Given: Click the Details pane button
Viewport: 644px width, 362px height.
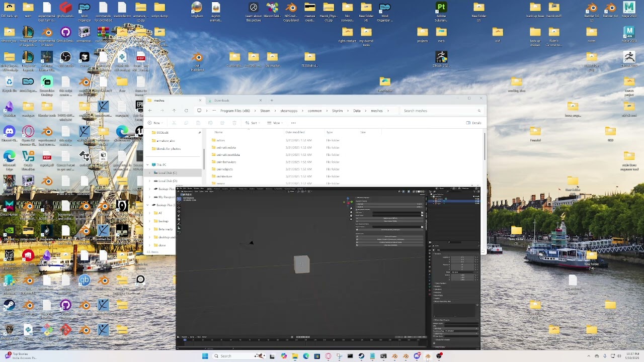Looking at the screenshot, I should coord(473,123).
